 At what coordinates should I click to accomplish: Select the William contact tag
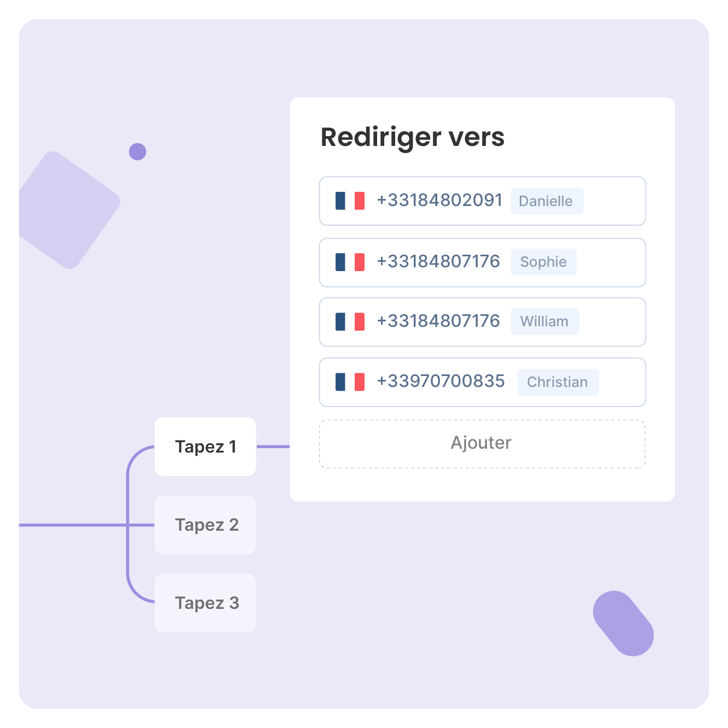pyautogui.click(x=545, y=321)
